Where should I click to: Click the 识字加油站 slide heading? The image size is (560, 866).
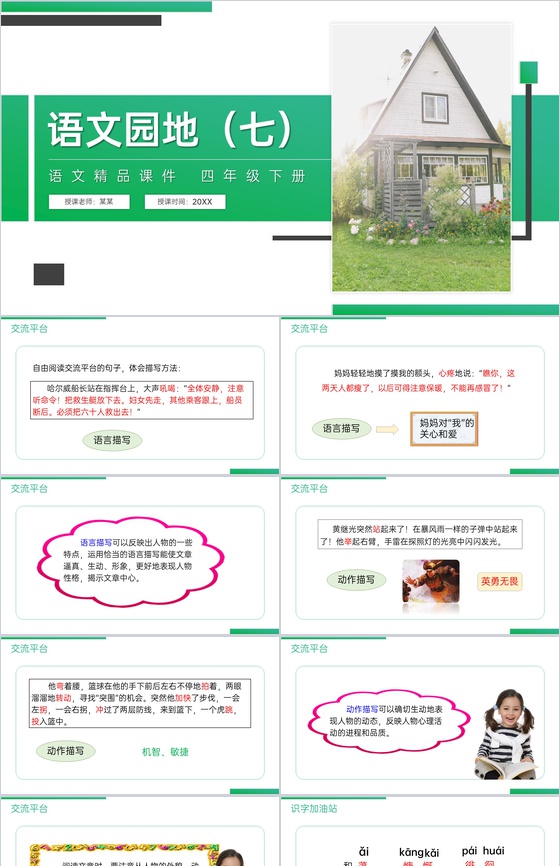[314, 809]
